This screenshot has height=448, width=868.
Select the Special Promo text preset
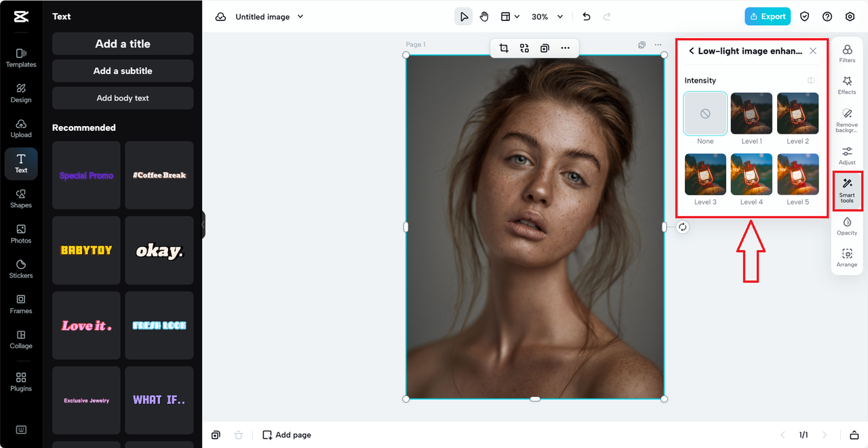pos(86,175)
